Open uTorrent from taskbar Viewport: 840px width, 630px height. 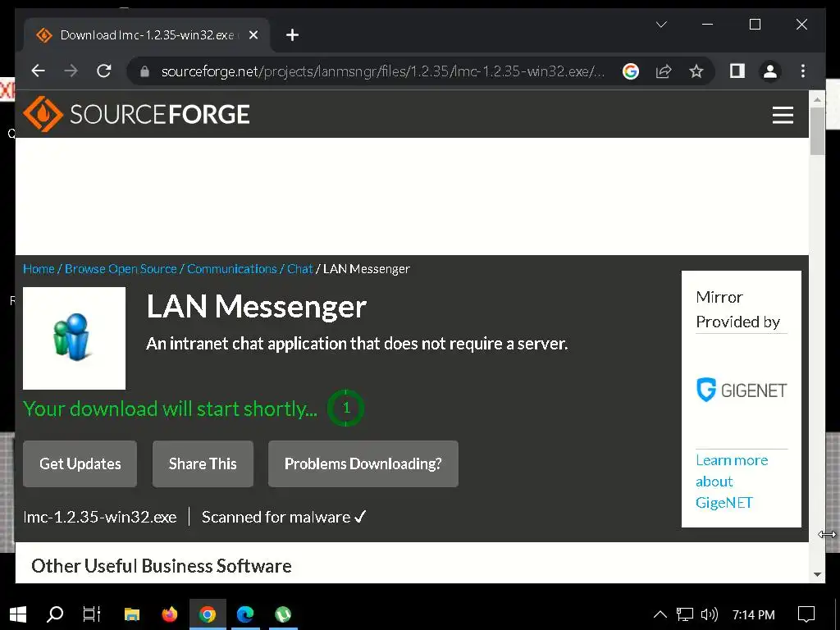(x=283, y=614)
